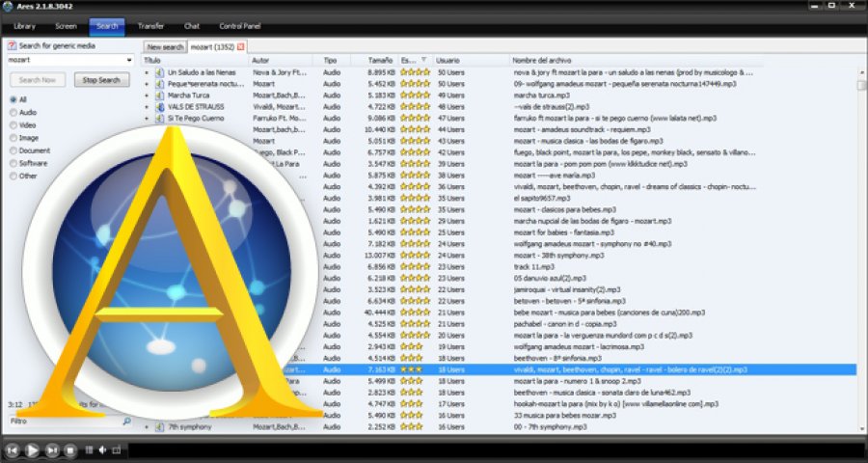
Task: Select the Audio radio button
Action: click(x=14, y=113)
